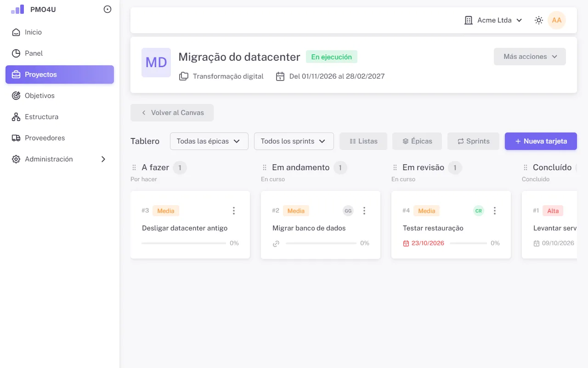Viewport: 588px width, 368px height.
Task: Click the Em andamento column title
Action: pos(301,167)
